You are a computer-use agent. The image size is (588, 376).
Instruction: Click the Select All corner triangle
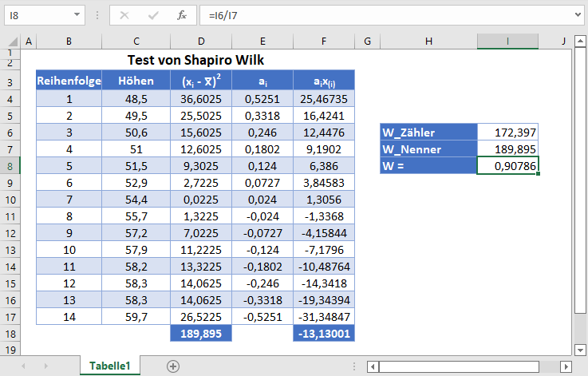click(13, 42)
